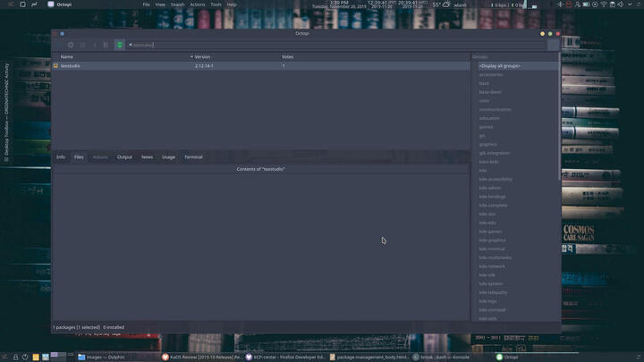644x362 pixels.
Task: Switch to the Files tab
Action: (79, 156)
